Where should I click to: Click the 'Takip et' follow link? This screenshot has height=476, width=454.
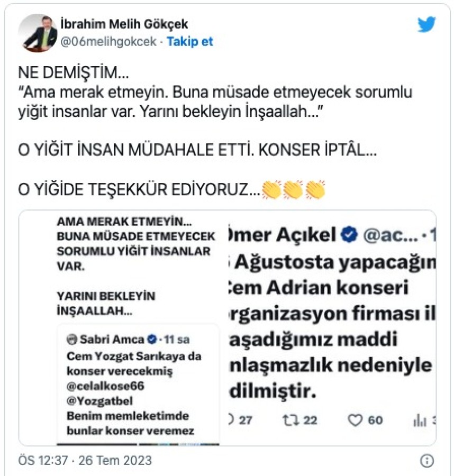(x=190, y=42)
